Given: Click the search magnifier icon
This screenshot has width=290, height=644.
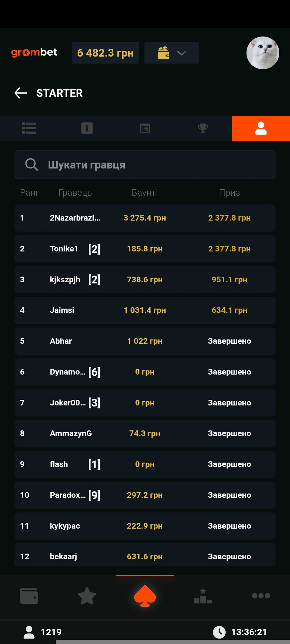Looking at the screenshot, I should 31,165.
